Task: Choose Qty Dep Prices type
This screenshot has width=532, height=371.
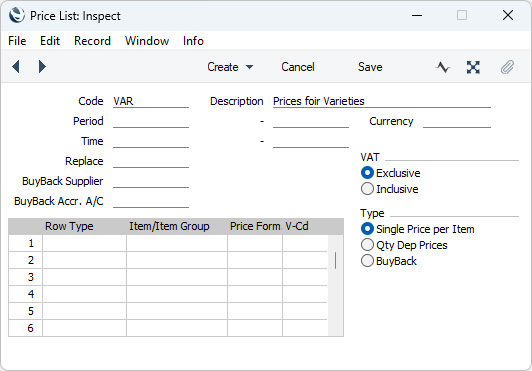Action: tap(367, 245)
